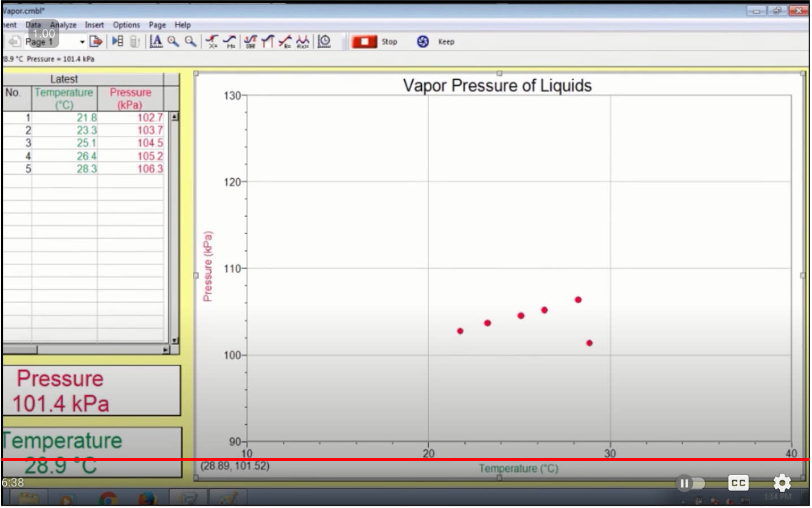Open the Analyze menu
The image size is (812, 508).
[63, 25]
